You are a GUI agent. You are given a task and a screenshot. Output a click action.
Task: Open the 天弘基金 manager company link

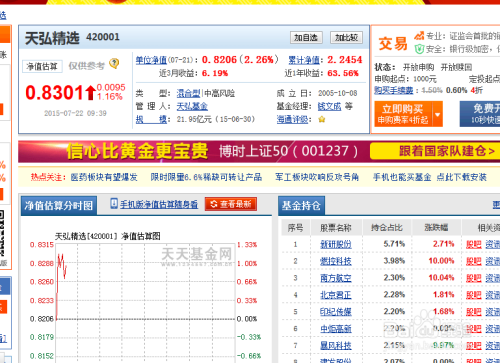pos(192,106)
